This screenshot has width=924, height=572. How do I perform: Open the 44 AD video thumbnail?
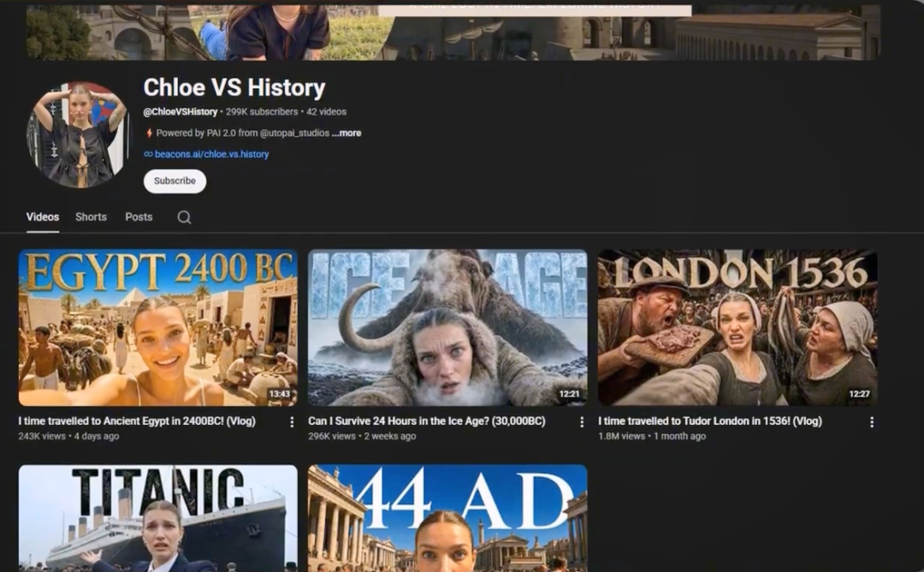(447, 518)
